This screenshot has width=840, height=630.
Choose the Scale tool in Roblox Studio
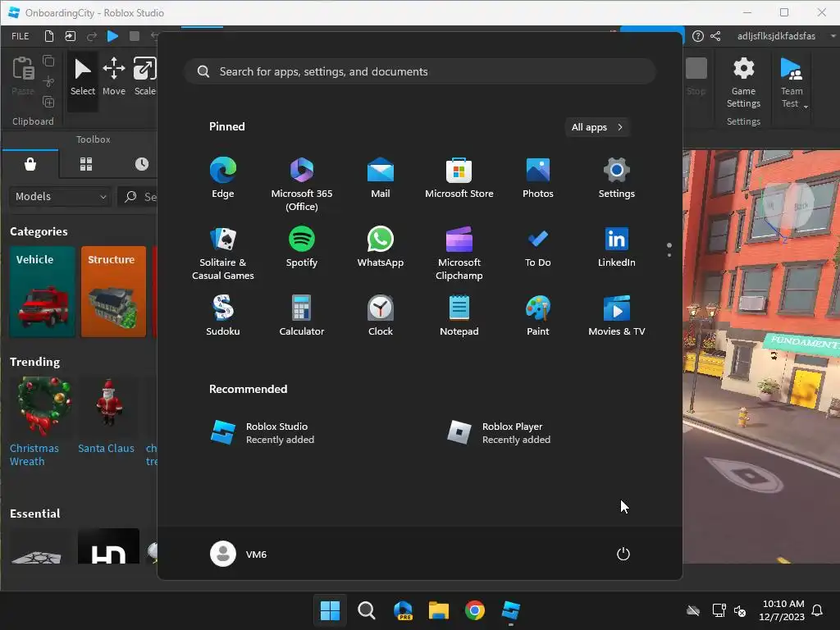pyautogui.click(x=144, y=77)
